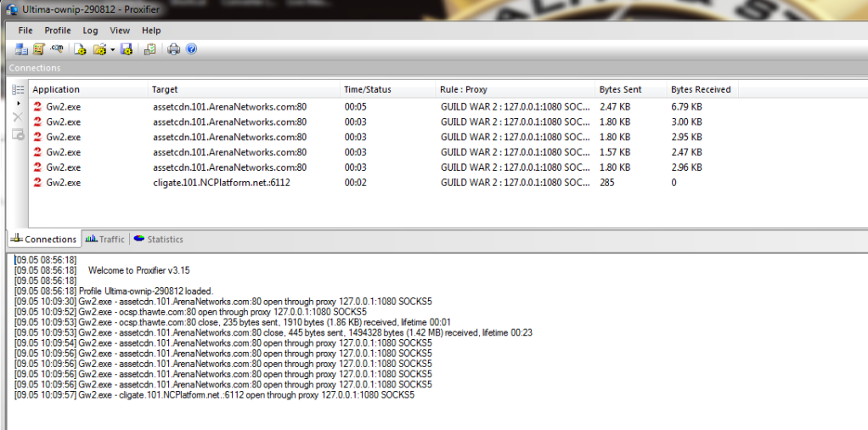
Task: Click the Proxifier title bar app icon
Action: point(11,10)
